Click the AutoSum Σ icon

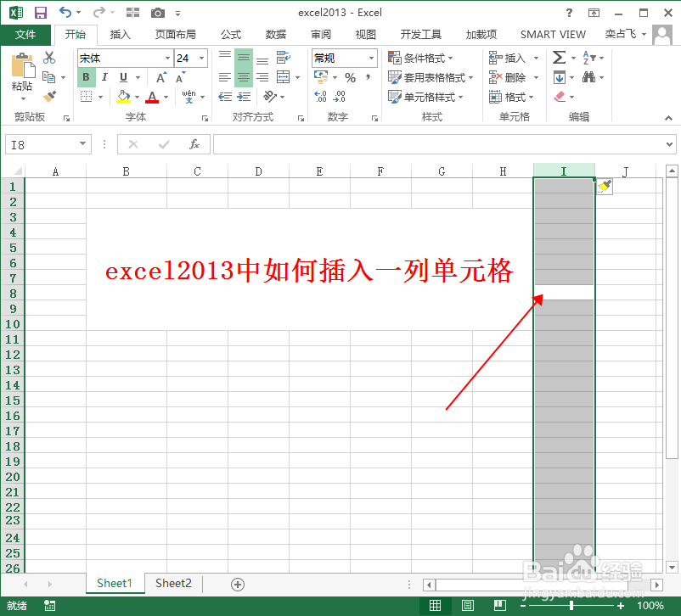point(557,58)
